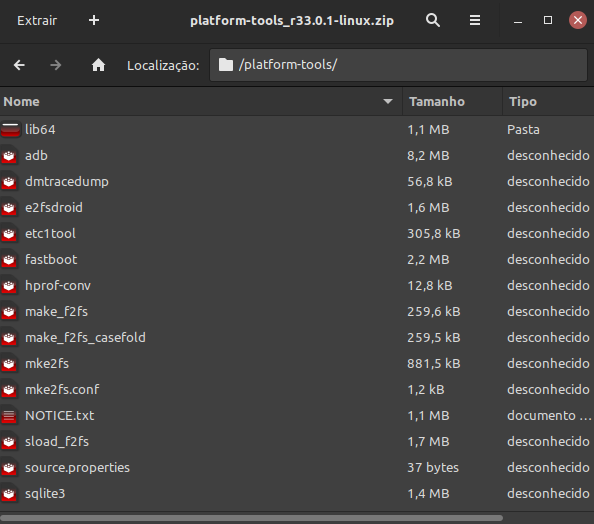This screenshot has width=594, height=524.
Task: Click the make_f2fs_casefold file name
Action: click(85, 338)
